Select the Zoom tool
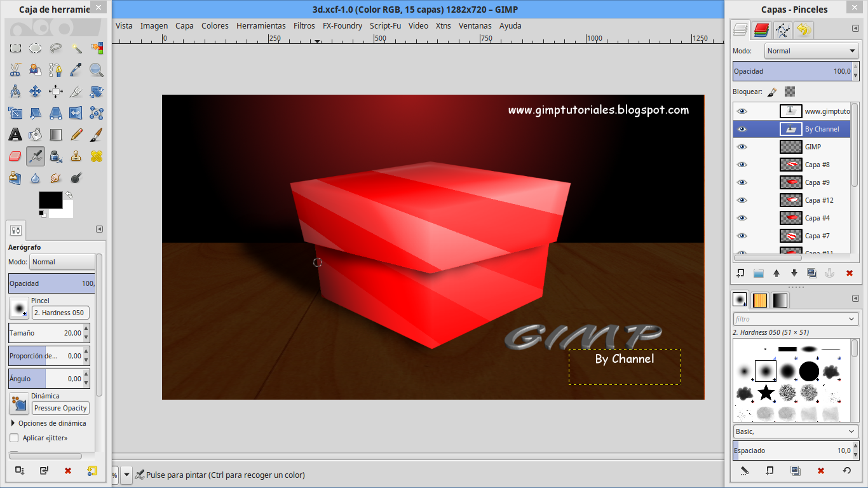Image resolution: width=868 pixels, height=488 pixels. click(x=97, y=69)
